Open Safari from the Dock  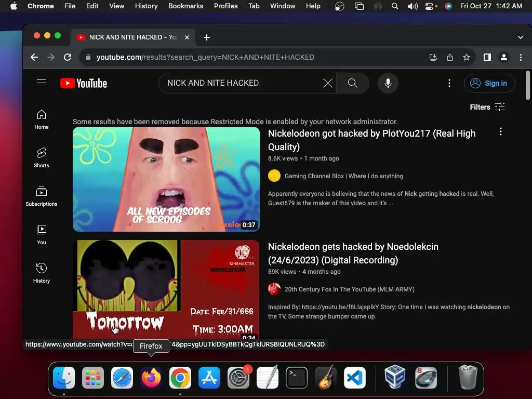(x=122, y=378)
